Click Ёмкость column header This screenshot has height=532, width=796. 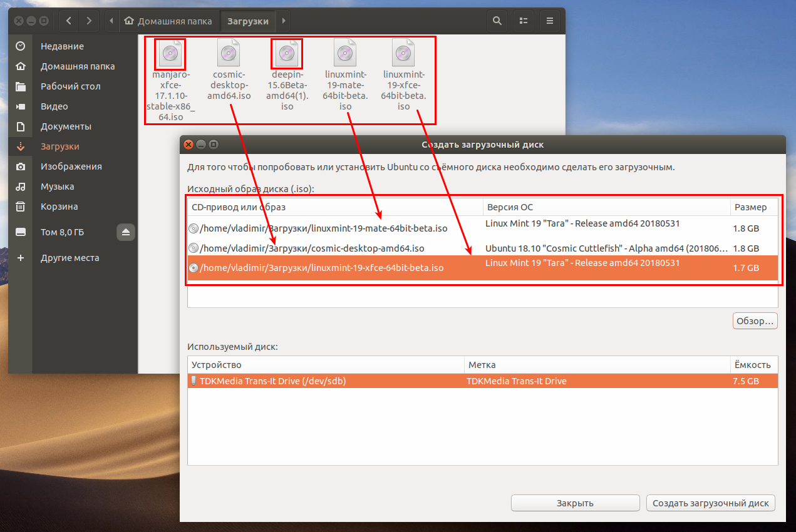[x=754, y=365]
